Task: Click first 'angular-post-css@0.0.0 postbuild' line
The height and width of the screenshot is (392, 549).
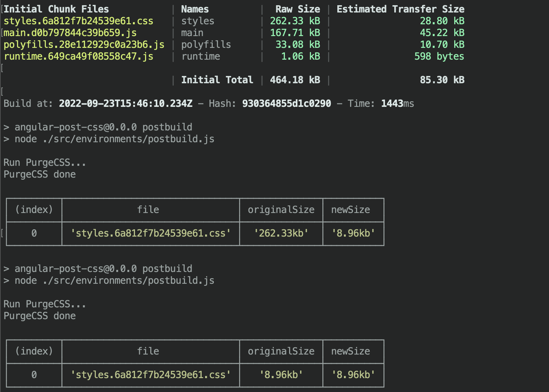Action: point(103,127)
